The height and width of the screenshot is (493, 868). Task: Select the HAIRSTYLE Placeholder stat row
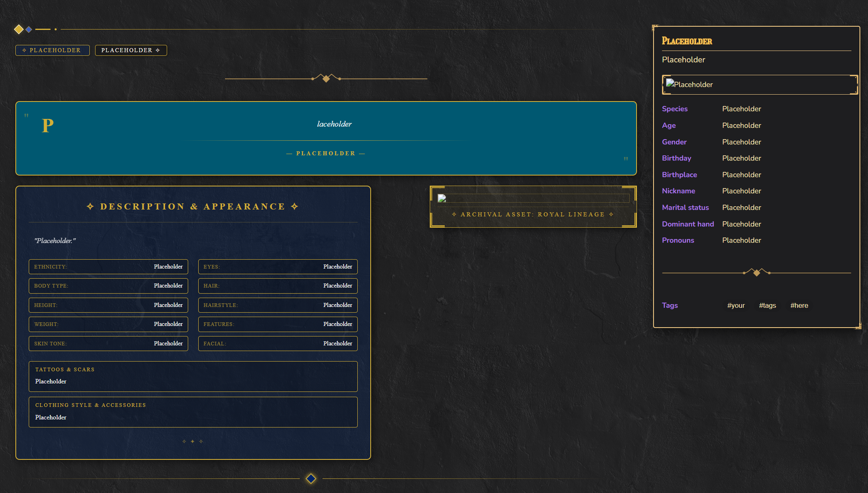coord(278,305)
